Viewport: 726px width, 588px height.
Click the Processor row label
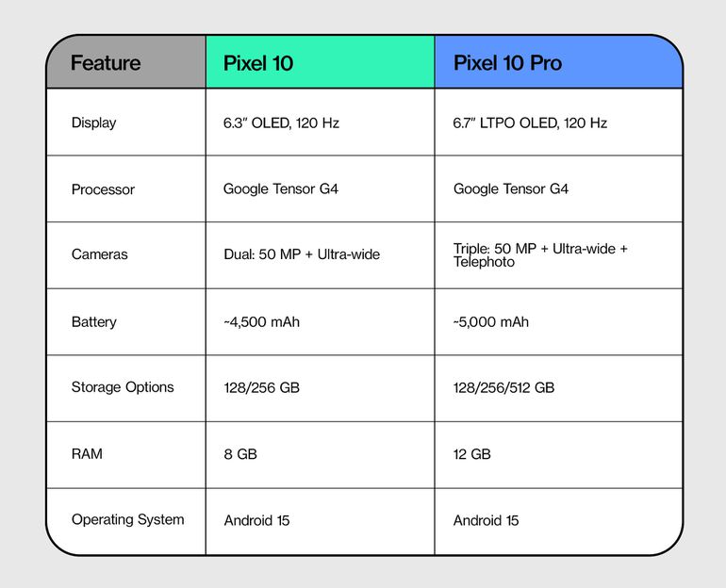pyautogui.click(x=103, y=189)
